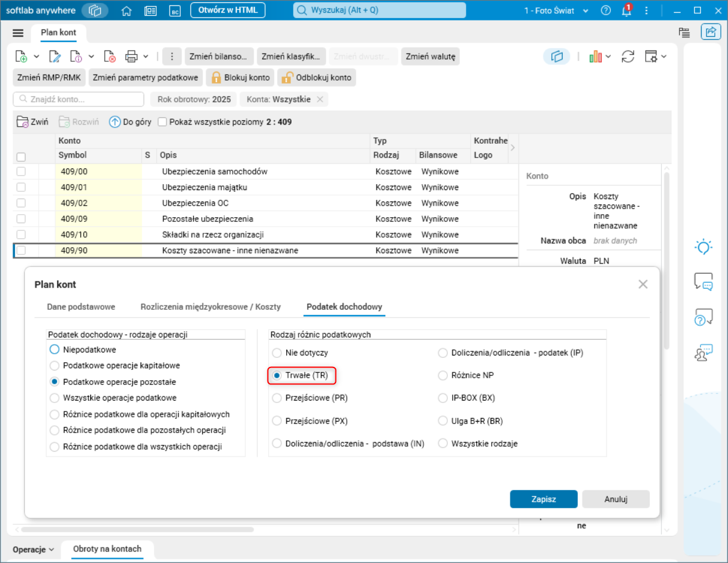
Task: Open the chat bubble icon in sidebar
Action: [x=703, y=281]
